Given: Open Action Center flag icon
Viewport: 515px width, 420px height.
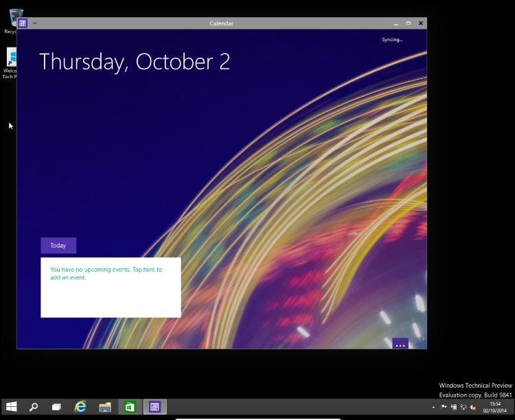Looking at the screenshot, I should [444, 407].
